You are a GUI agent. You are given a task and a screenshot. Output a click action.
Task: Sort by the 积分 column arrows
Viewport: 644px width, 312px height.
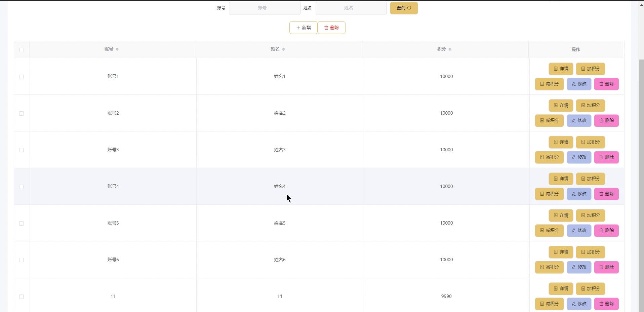tap(450, 49)
